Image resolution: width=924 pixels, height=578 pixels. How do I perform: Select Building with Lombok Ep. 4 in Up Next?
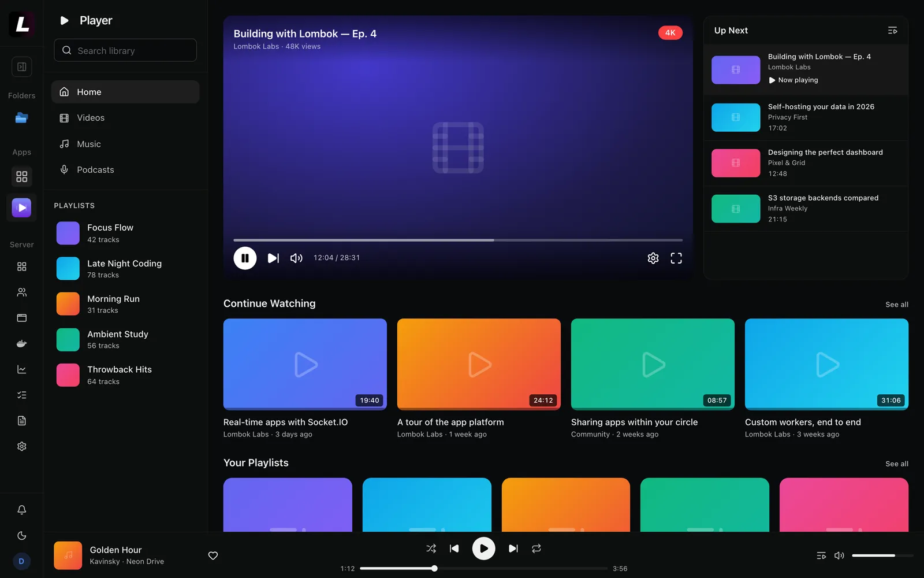(x=806, y=69)
